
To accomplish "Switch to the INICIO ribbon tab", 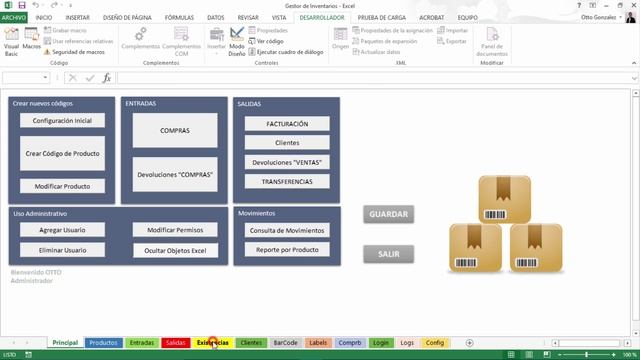I will [x=44, y=18].
